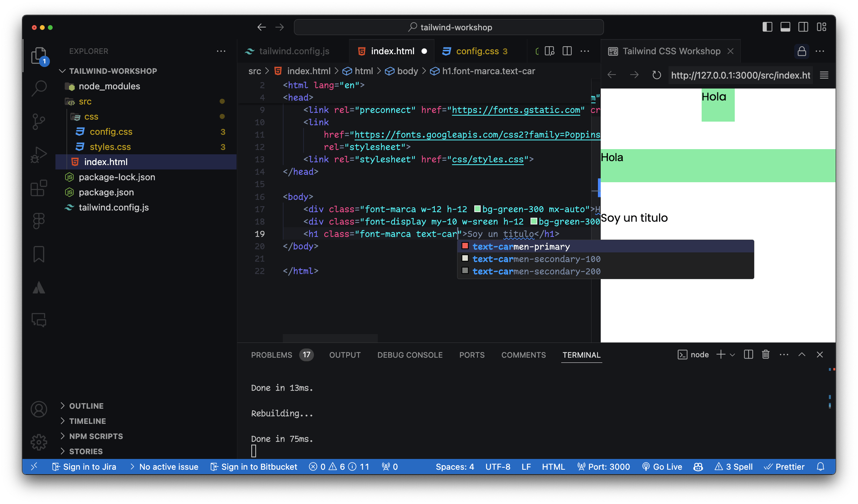
Task: Select text-carmen-primary autocomplete suggestion
Action: pyautogui.click(x=521, y=247)
